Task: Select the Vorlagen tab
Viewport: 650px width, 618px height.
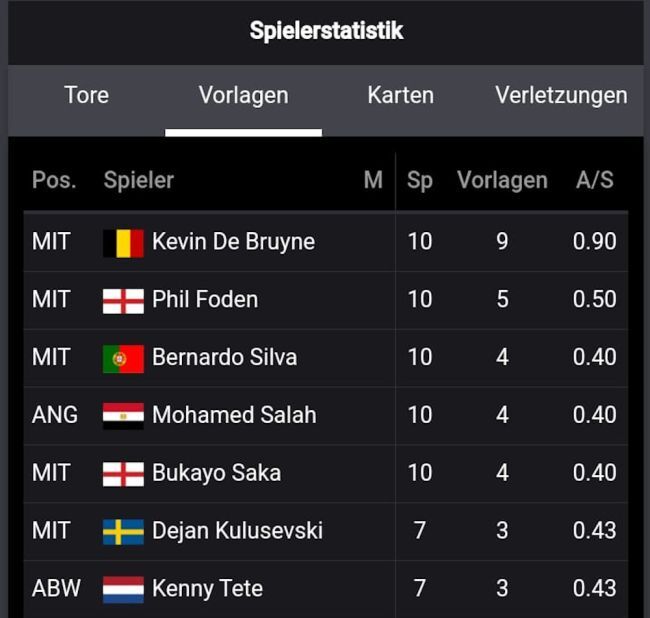Action: pyautogui.click(x=243, y=96)
